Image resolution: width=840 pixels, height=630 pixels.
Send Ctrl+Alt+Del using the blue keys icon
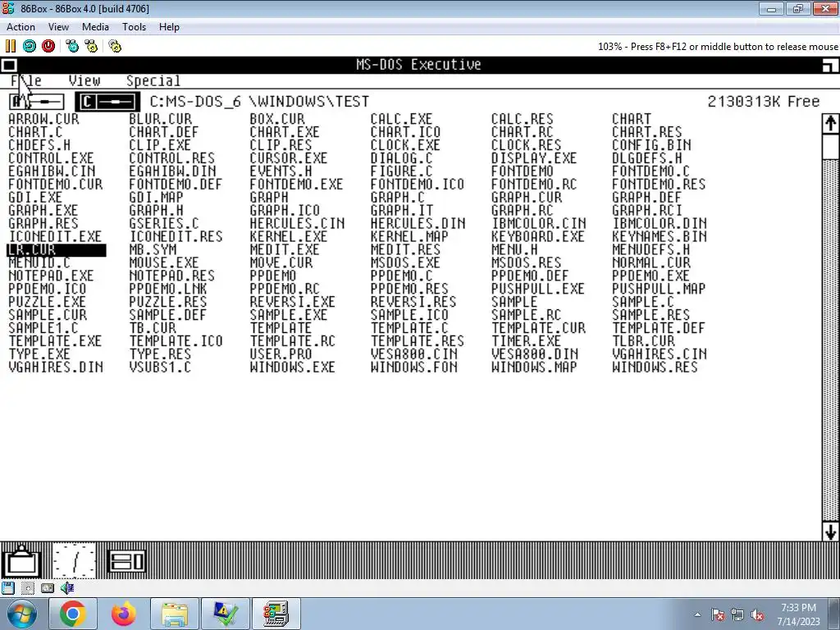72,46
